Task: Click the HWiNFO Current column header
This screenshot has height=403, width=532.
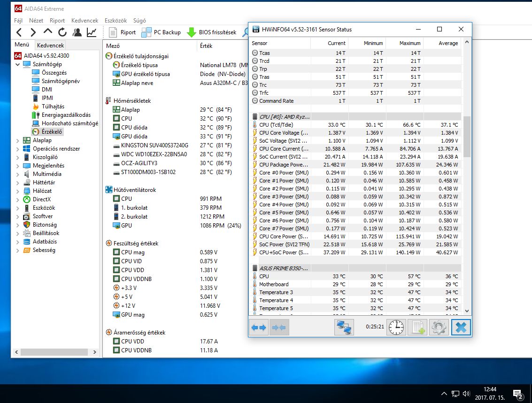Action: click(x=329, y=43)
